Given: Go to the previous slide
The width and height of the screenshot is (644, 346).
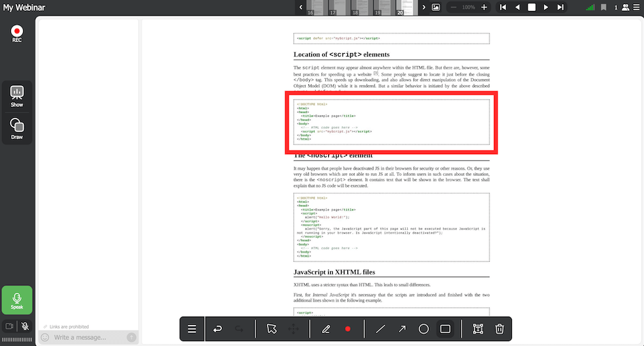Looking at the screenshot, I should 517,7.
